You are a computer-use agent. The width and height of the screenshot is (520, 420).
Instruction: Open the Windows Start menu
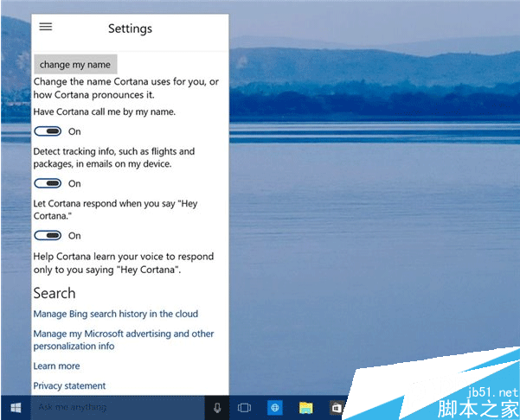(16, 407)
